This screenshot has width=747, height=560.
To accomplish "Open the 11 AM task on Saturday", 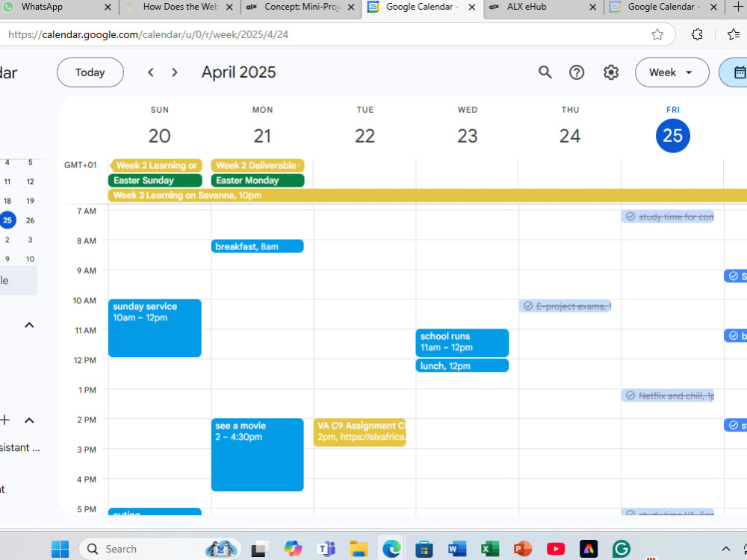I will (736, 336).
